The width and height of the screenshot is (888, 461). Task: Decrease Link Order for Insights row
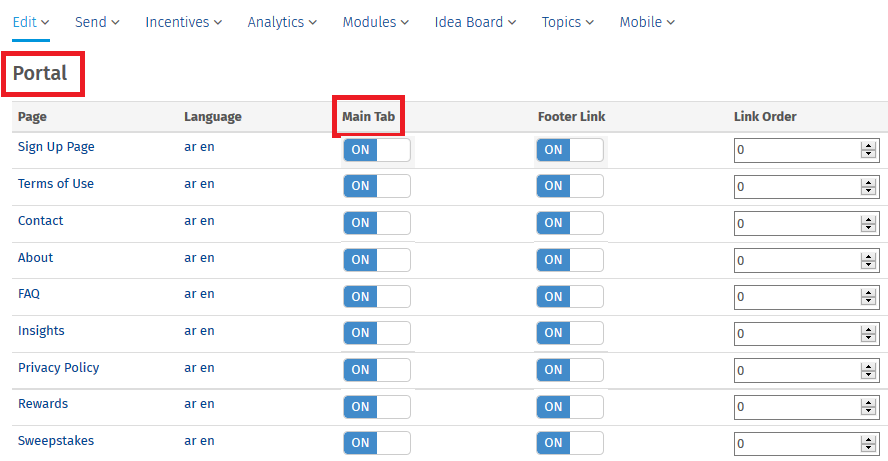tap(869, 338)
